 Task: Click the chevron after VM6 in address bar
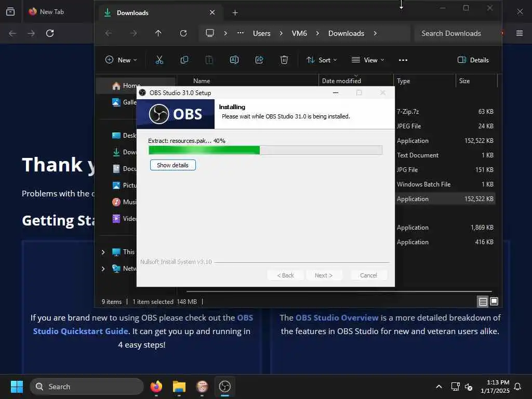pyautogui.click(x=317, y=33)
